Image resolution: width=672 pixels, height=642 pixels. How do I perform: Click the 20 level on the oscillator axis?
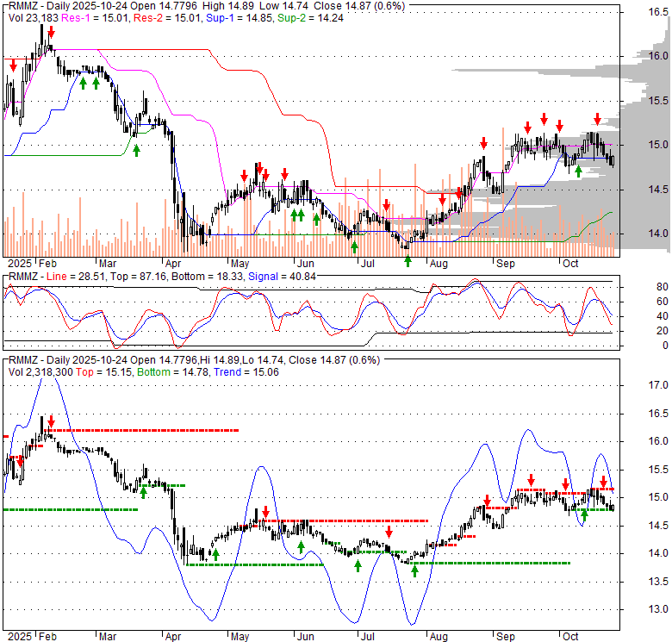click(x=663, y=330)
